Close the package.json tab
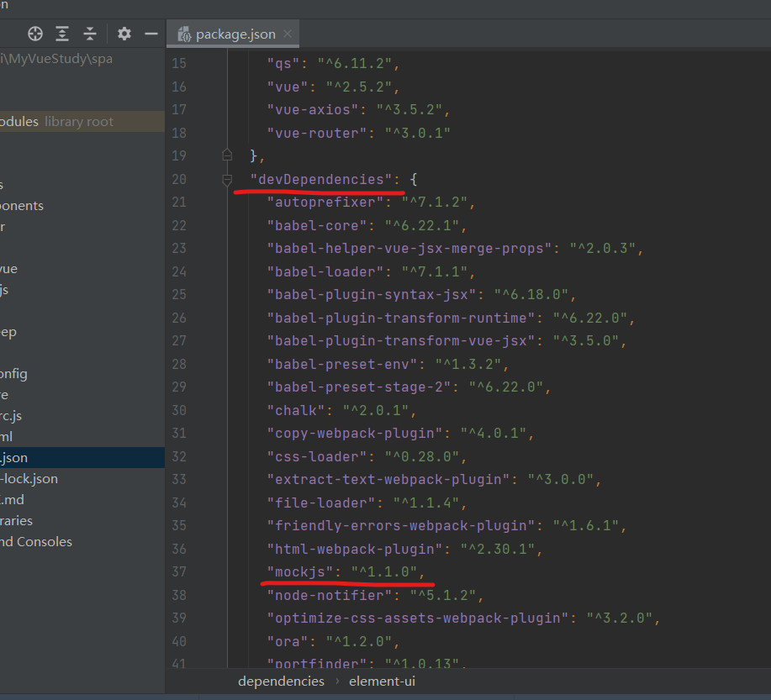 tap(288, 34)
